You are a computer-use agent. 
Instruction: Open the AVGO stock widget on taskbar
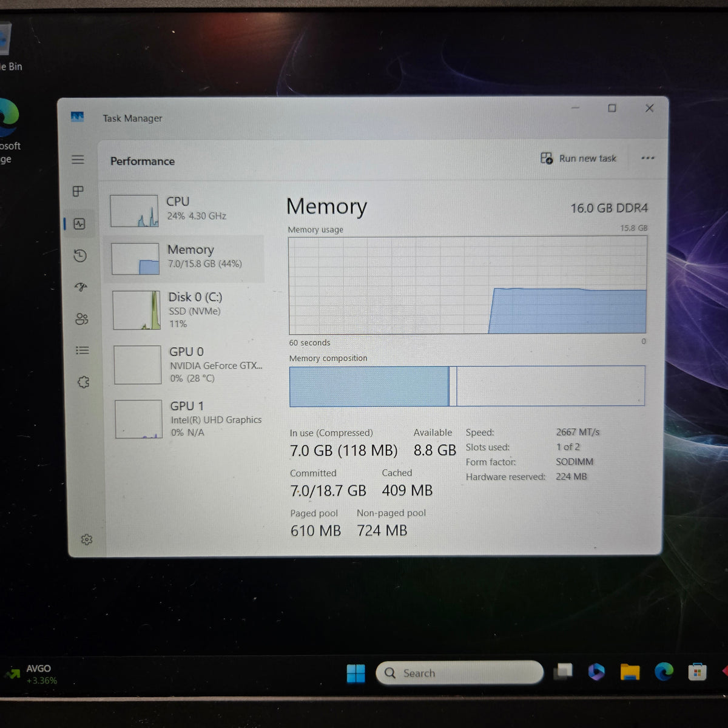point(32,674)
